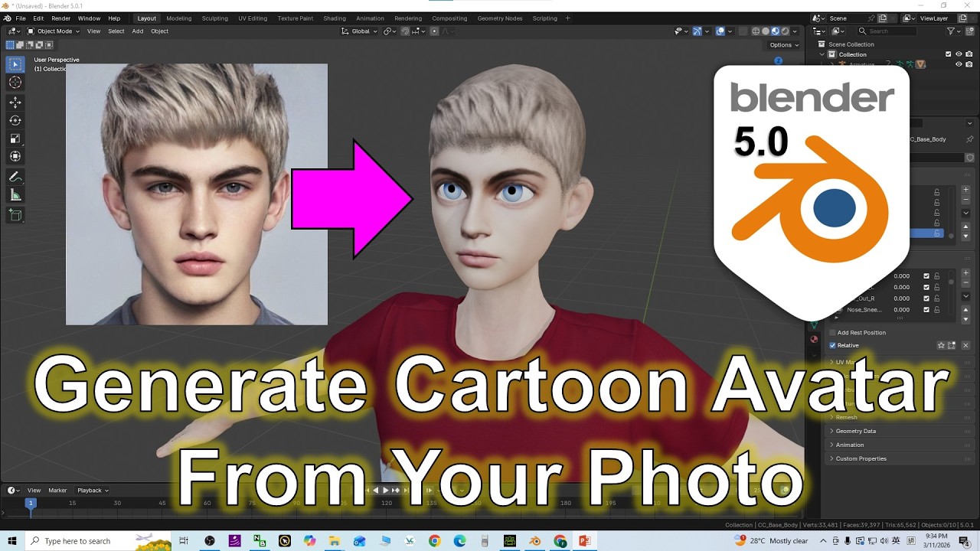Enable Add Rest Position checkbox
This screenshot has height=551, width=980.
(833, 333)
